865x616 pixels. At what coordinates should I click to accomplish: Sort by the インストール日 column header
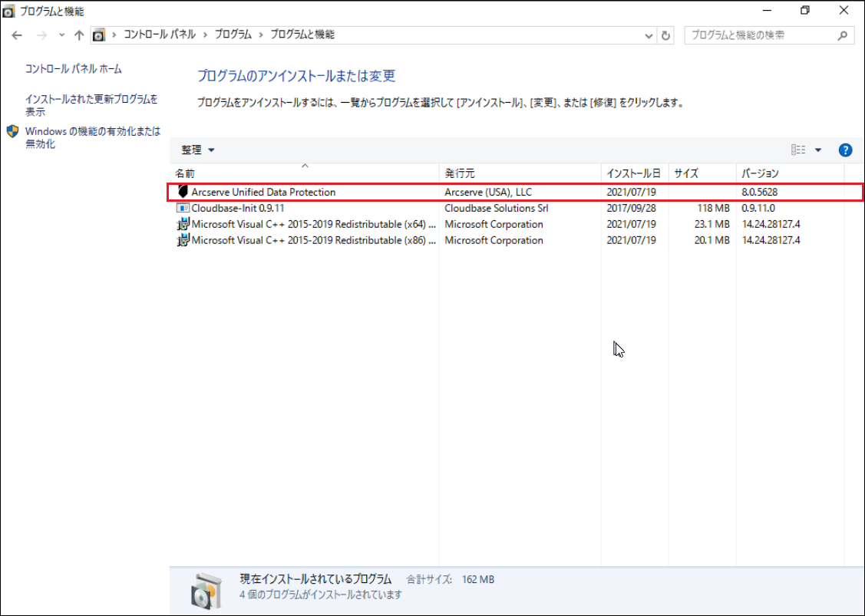tap(635, 173)
